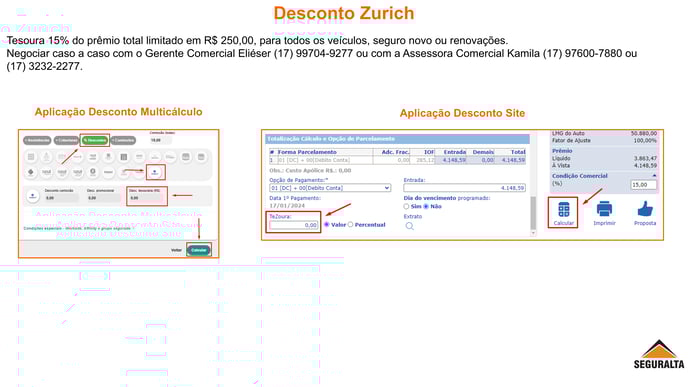Click the Seguralta logo
The image size is (688, 387).
coord(659,354)
